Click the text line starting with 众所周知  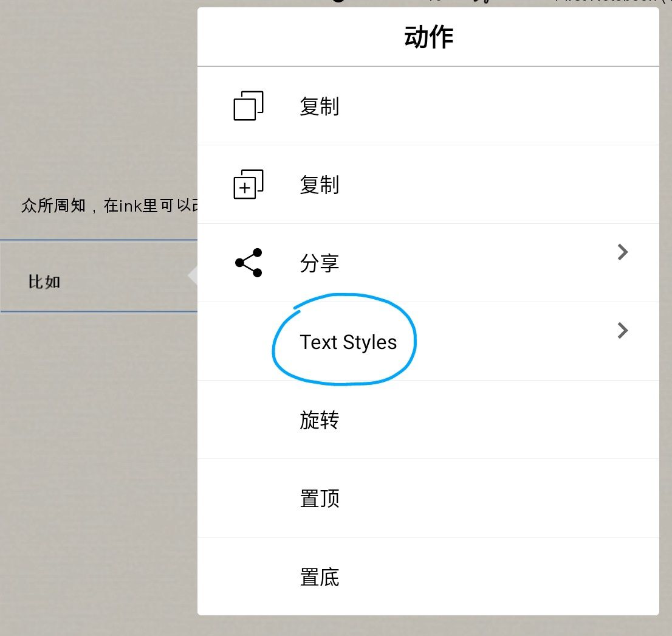pyautogui.click(x=110, y=206)
